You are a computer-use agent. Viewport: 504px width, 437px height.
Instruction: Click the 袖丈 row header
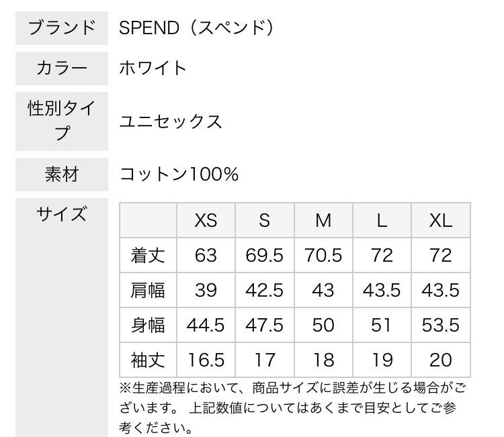[x=148, y=360]
